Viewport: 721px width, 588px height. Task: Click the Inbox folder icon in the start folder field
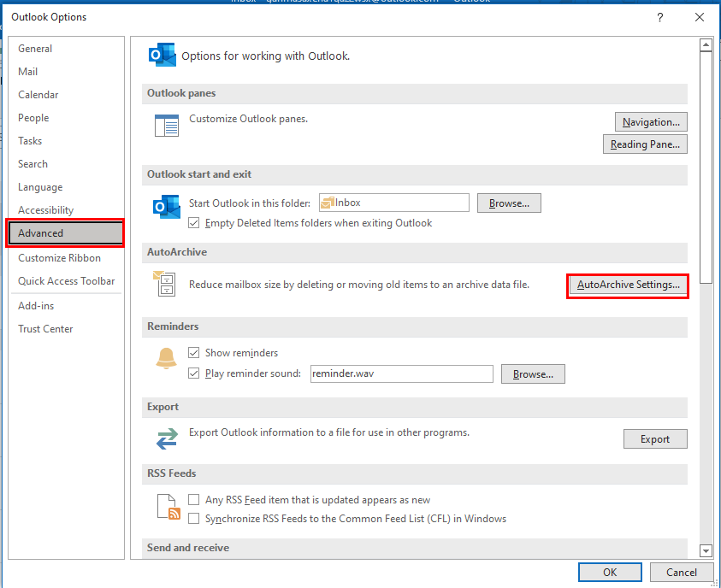click(x=327, y=203)
